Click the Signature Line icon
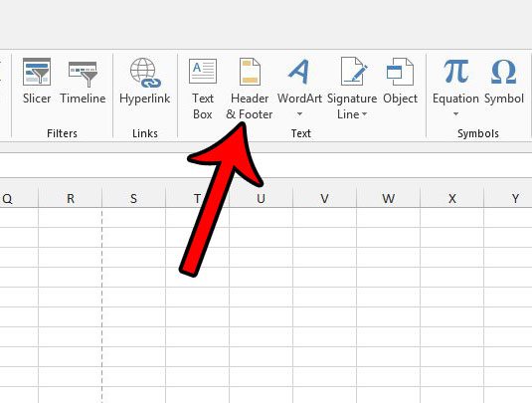The height and width of the screenshot is (403, 532). click(354, 71)
